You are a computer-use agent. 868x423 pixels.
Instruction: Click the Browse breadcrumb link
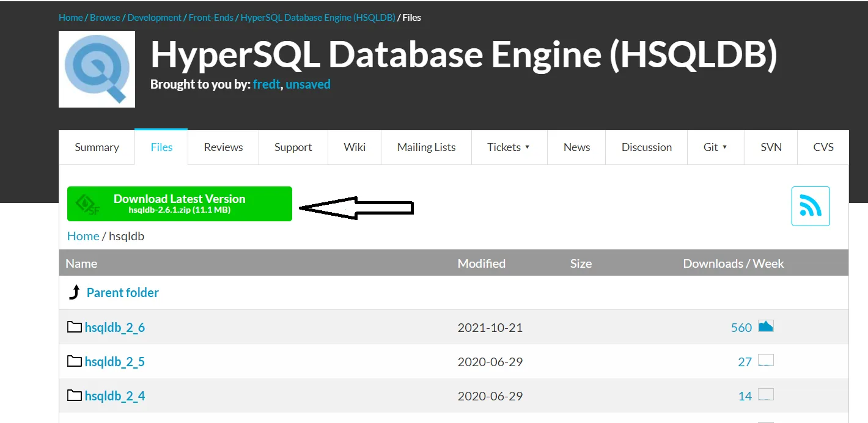tap(105, 18)
